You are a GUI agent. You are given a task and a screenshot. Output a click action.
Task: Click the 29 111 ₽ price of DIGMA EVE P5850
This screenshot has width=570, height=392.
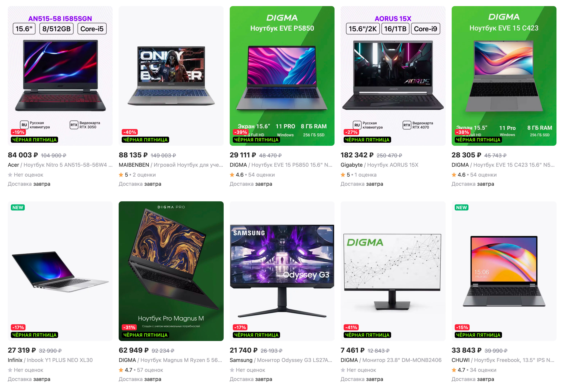243,155
